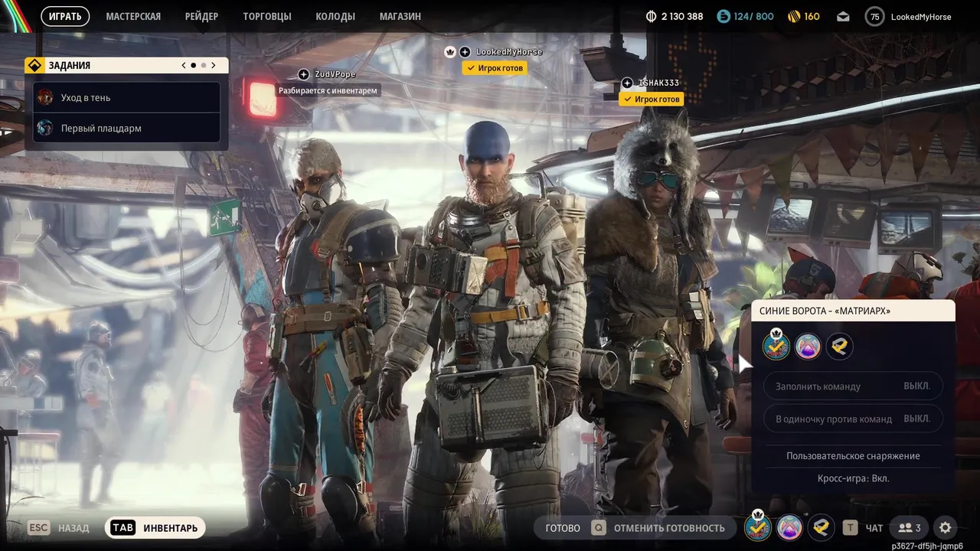Screen dimensions: 980x551
Task: Click second member avatar in squad panel
Action: click(808, 347)
